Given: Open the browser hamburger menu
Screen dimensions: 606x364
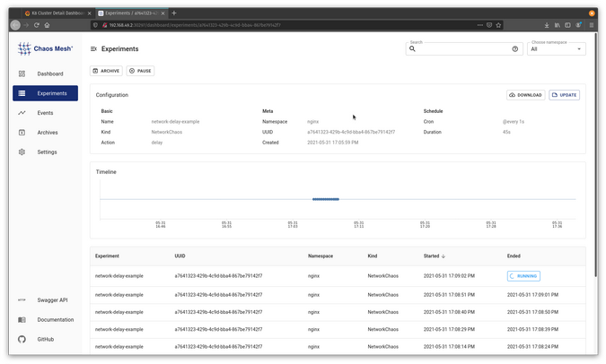Looking at the screenshot, I should point(592,25).
